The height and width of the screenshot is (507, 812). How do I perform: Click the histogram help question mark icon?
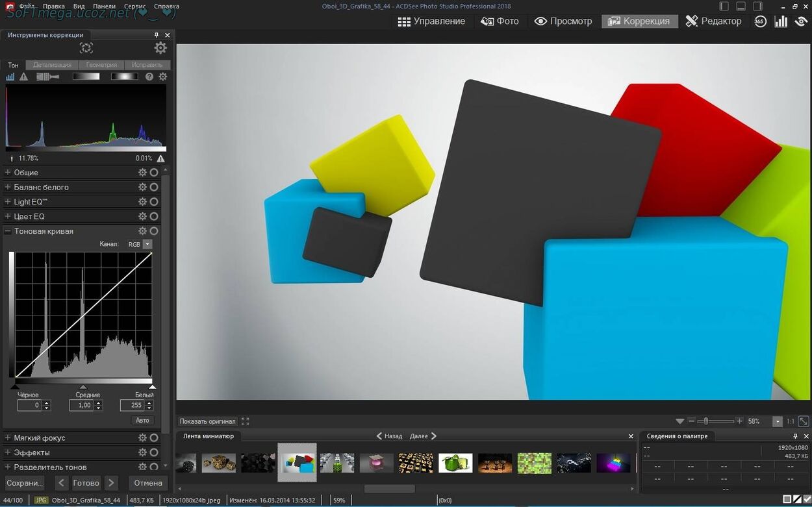[x=149, y=77]
